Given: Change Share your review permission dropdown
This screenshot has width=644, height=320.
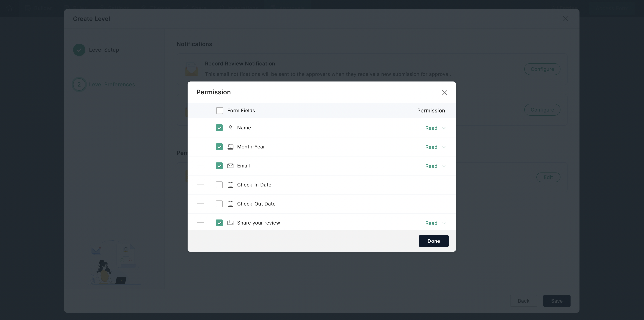Looking at the screenshot, I should pyautogui.click(x=435, y=223).
